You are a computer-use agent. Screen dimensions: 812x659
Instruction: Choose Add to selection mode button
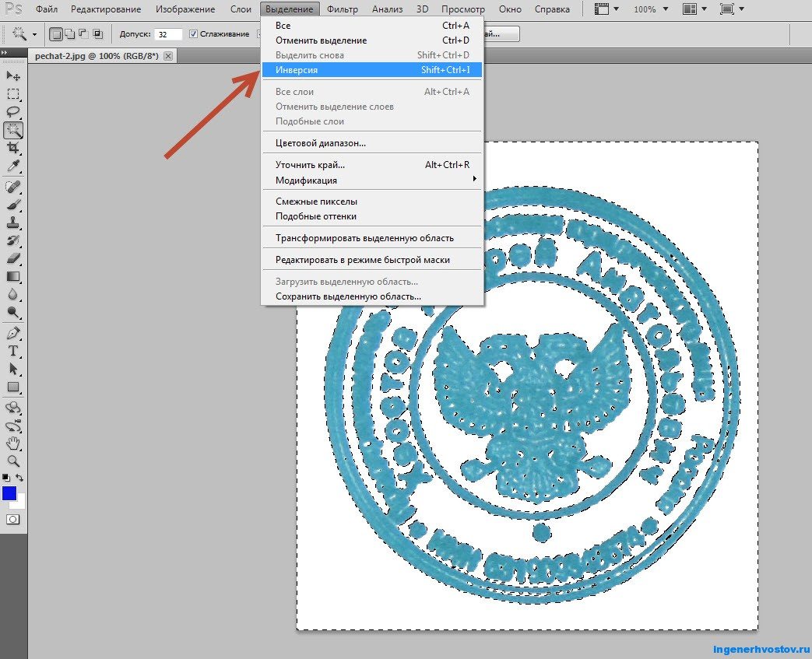(69, 34)
